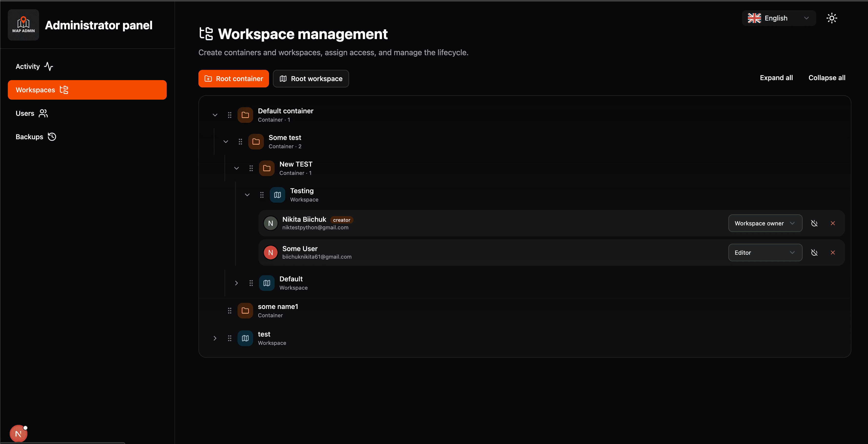Open Nikita Biichuk's Workspace owner role dropdown
This screenshot has height=444, width=868.
(765, 223)
